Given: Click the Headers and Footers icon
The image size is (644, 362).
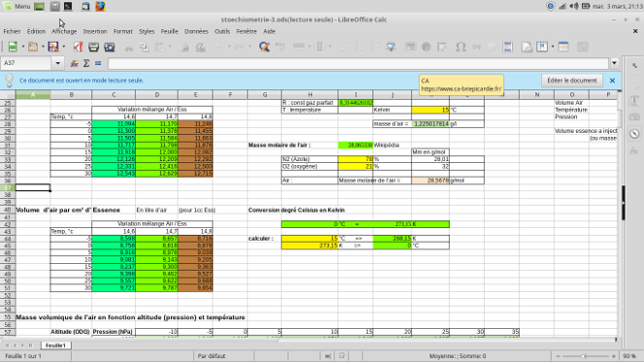Looking at the screenshot, I should (x=508, y=47).
